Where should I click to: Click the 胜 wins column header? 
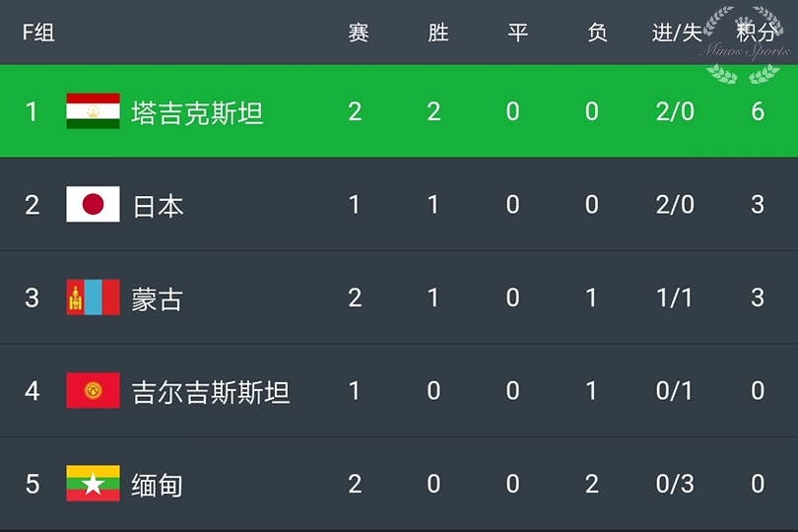tap(438, 33)
